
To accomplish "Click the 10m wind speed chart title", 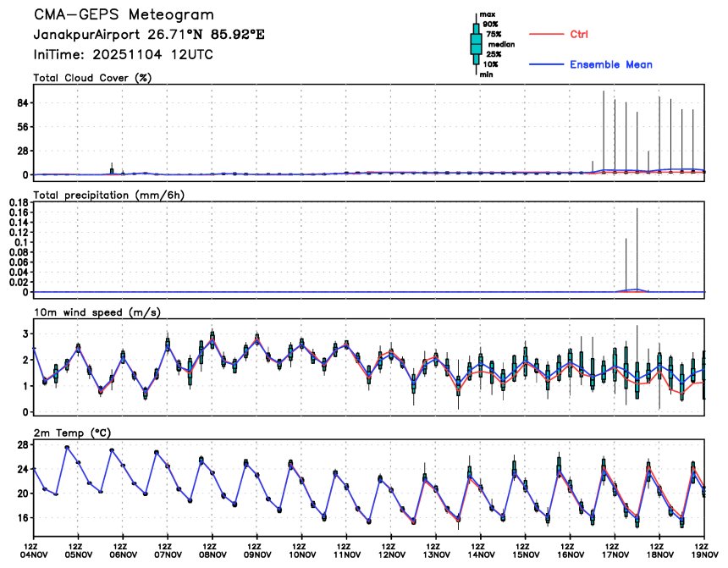I will click(x=97, y=312).
